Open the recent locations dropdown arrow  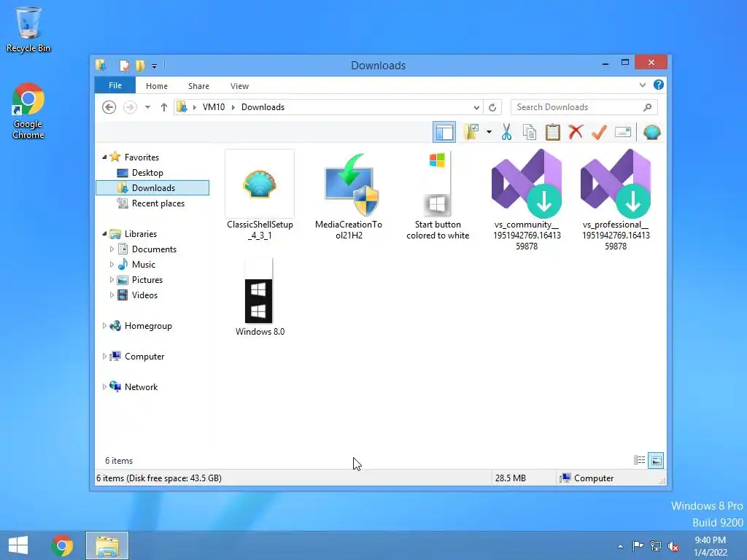point(147,107)
